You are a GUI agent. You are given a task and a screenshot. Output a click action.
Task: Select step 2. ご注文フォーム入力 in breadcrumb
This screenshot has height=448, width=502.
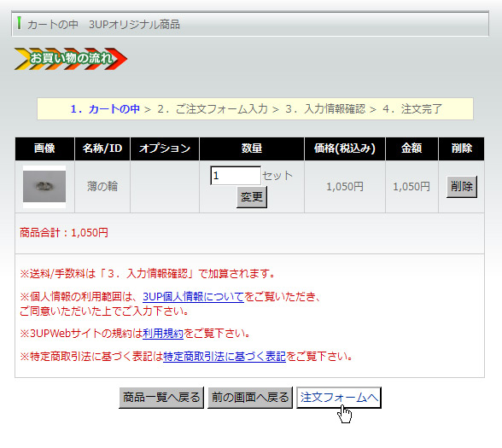click(213, 109)
